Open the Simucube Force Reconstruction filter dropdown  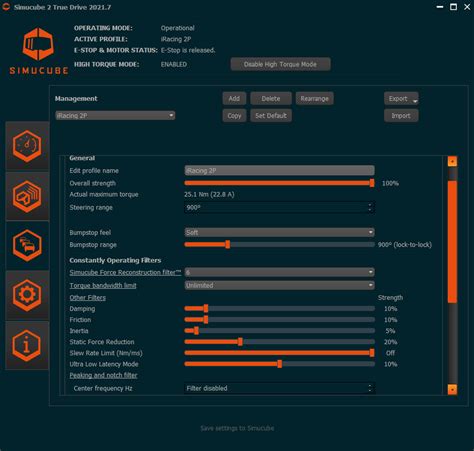[x=279, y=272]
